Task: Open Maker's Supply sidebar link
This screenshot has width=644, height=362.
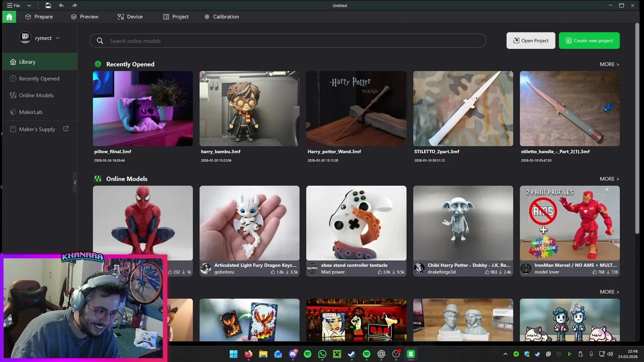Action: click(x=39, y=129)
